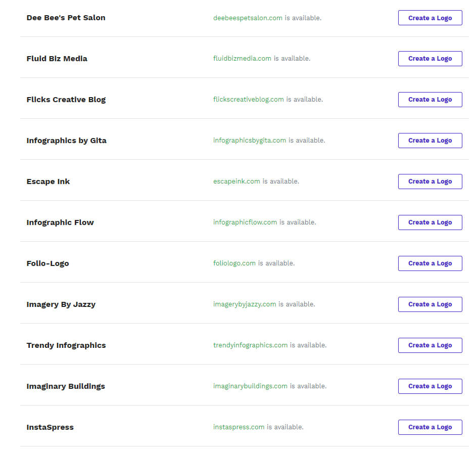Viewport: 476px width, 449px height.
Task: Open the deebeespetsalon.com domain link
Action: [248, 18]
